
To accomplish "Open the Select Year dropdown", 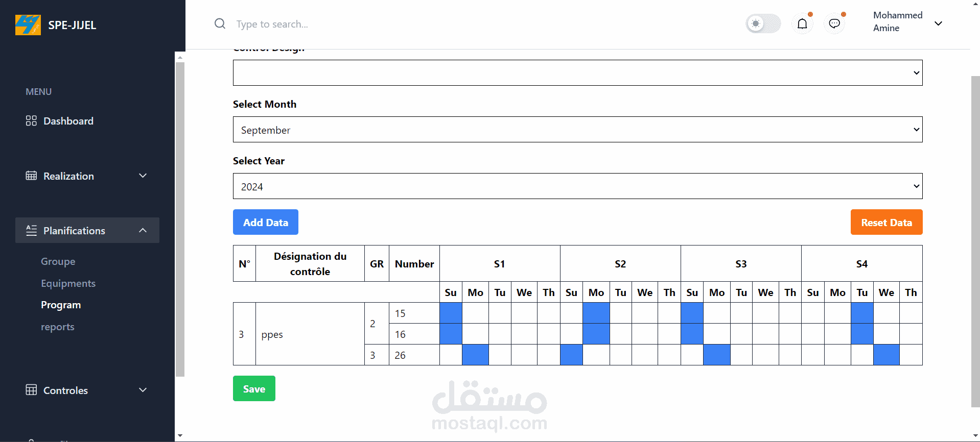I will [577, 186].
